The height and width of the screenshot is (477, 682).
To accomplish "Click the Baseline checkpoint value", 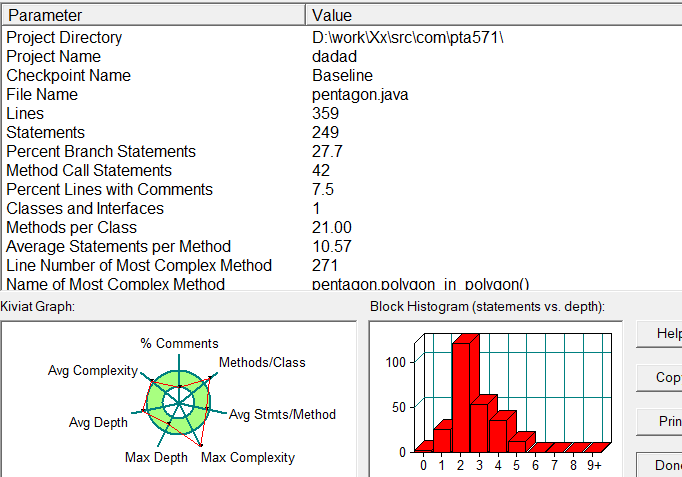I will (x=342, y=76).
